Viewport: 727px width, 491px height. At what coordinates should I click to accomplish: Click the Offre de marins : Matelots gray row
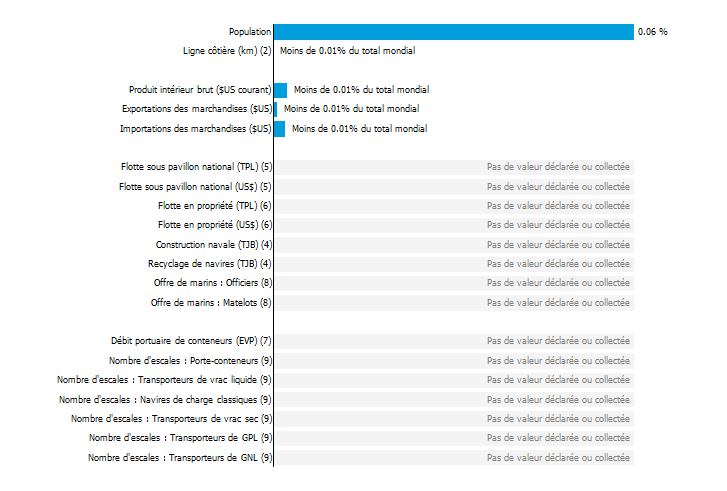(x=454, y=303)
